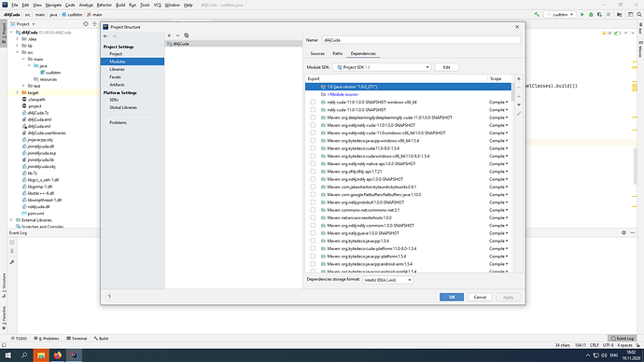Open the Problems section in Project Structure

click(x=118, y=123)
